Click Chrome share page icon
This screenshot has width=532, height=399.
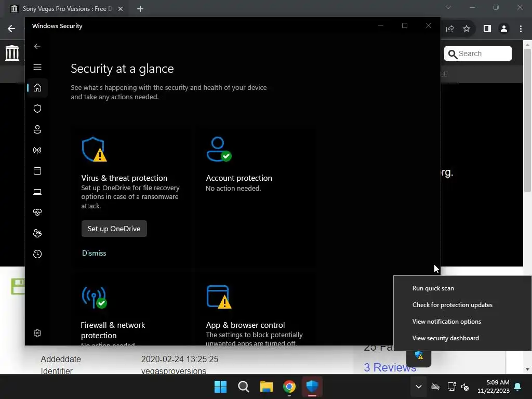click(450, 29)
